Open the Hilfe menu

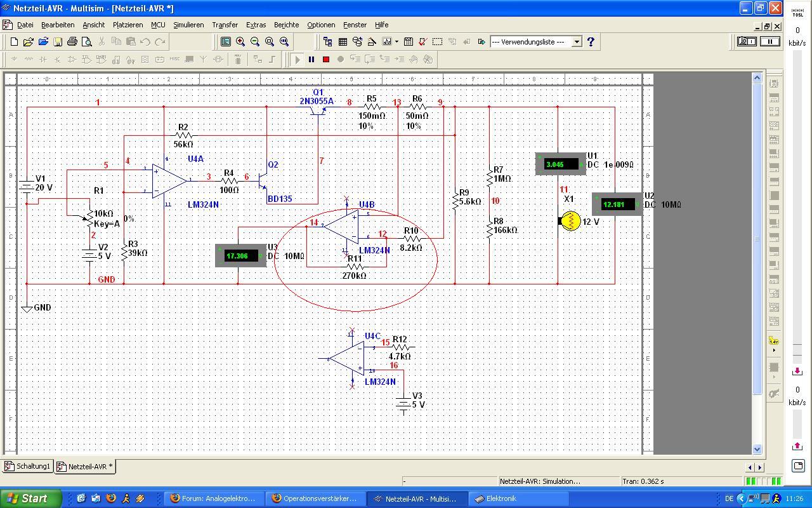(381, 25)
